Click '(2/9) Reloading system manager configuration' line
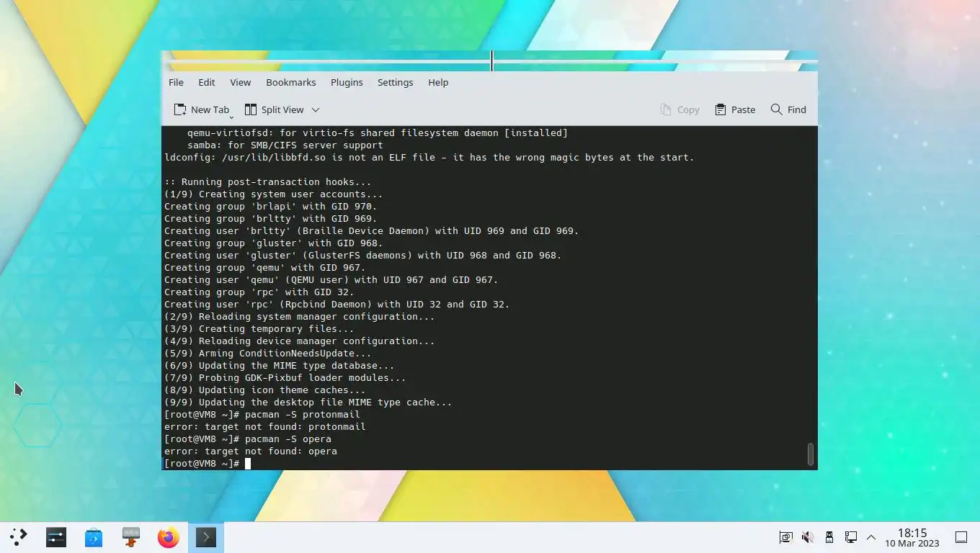Screen dimensions: 980x553 click(300, 317)
